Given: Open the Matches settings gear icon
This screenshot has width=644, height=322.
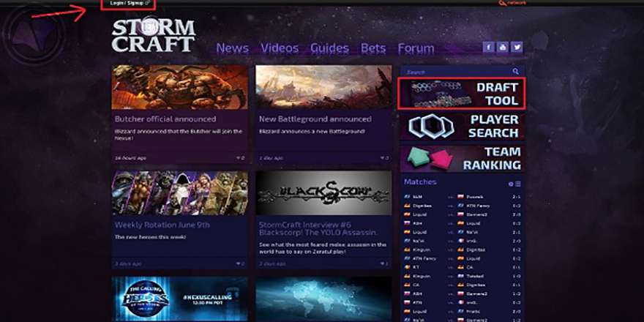Looking at the screenshot, I should tap(511, 184).
